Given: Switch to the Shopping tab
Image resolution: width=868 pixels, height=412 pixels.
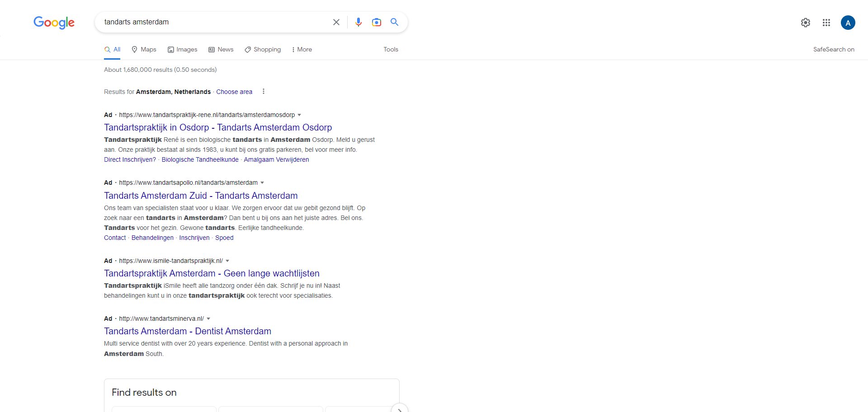Looking at the screenshot, I should [x=263, y=50].
